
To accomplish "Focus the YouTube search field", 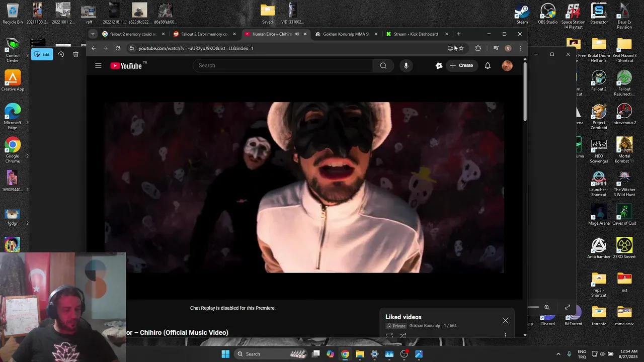I will pos(283,65).
